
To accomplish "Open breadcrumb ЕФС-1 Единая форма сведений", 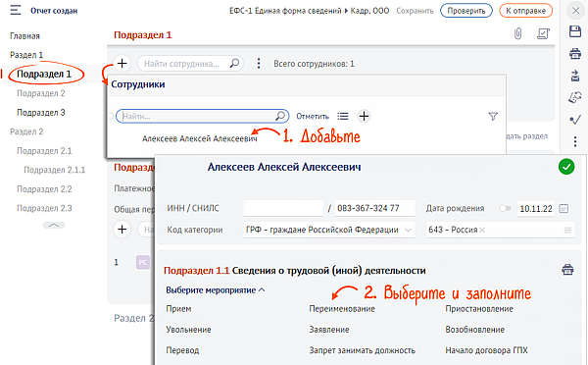I will (285, 11).
